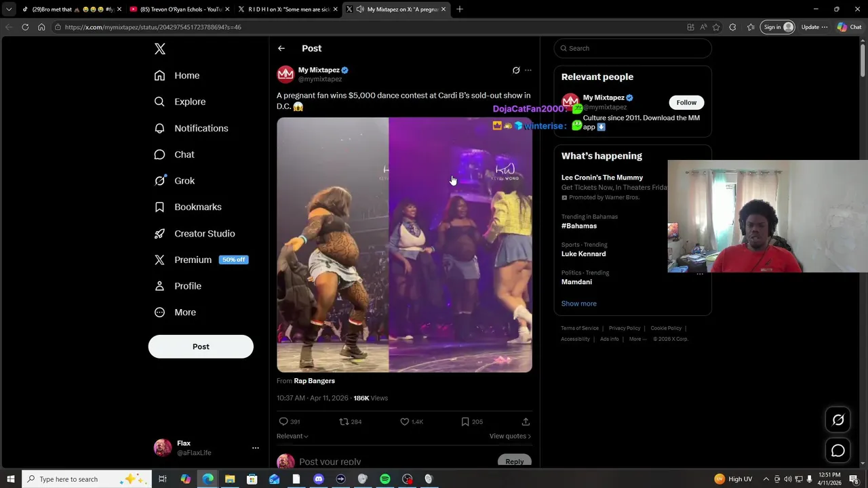The width and height of the screenshot is (868, 488).
Task: Open My Mixtapez profile avatar on the post
Action: click(x=285, y=75)
